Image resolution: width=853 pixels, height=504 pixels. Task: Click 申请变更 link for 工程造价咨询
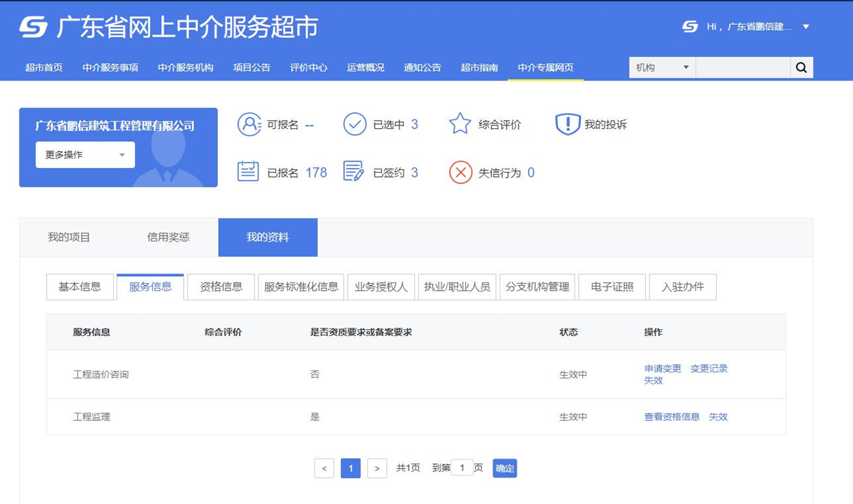click(663, 368)
